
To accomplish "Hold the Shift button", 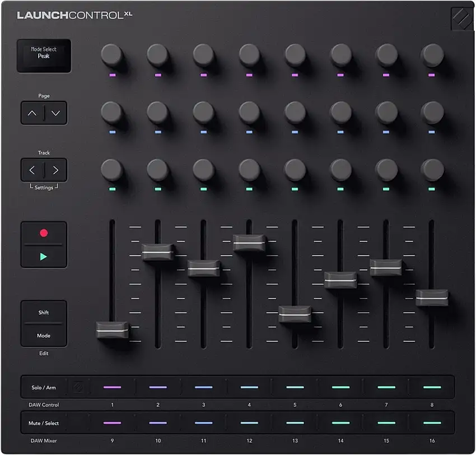I will [44, 312].
